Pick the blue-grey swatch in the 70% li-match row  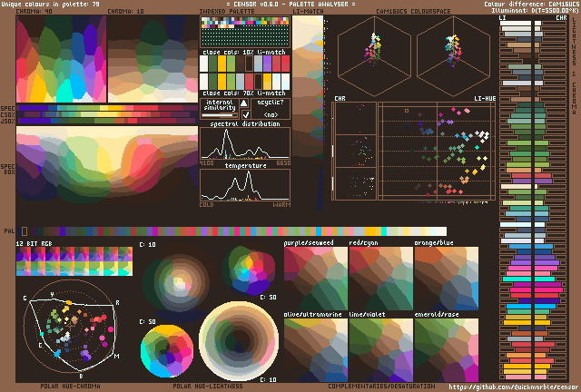click(240, 82)
